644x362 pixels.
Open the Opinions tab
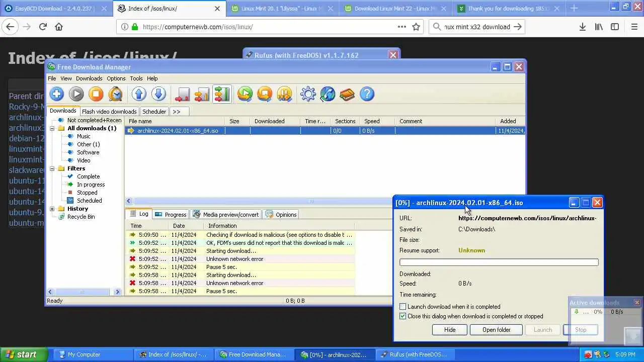coord(281,215)
